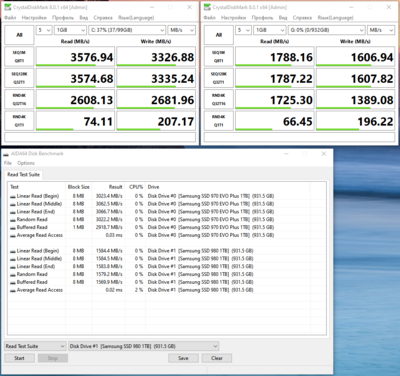The height and width of the screenshot is (376, 400).
Task: Click Block Size column header
Action: click(79, 187)
